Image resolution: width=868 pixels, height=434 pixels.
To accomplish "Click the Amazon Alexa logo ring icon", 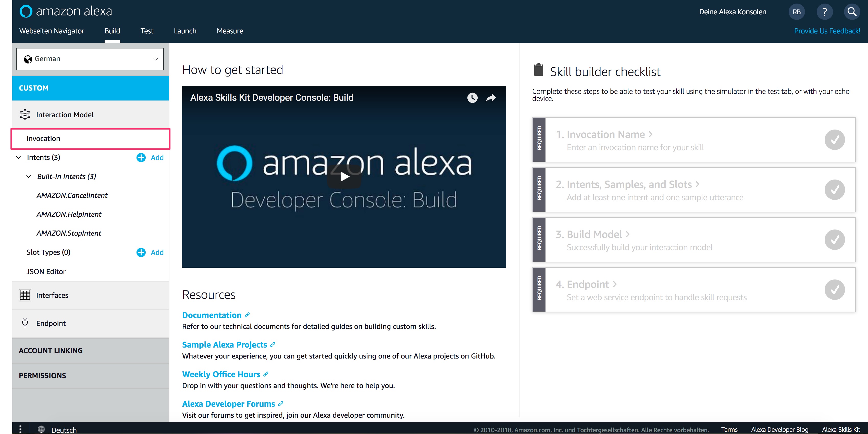I will (x=26, y=11).
